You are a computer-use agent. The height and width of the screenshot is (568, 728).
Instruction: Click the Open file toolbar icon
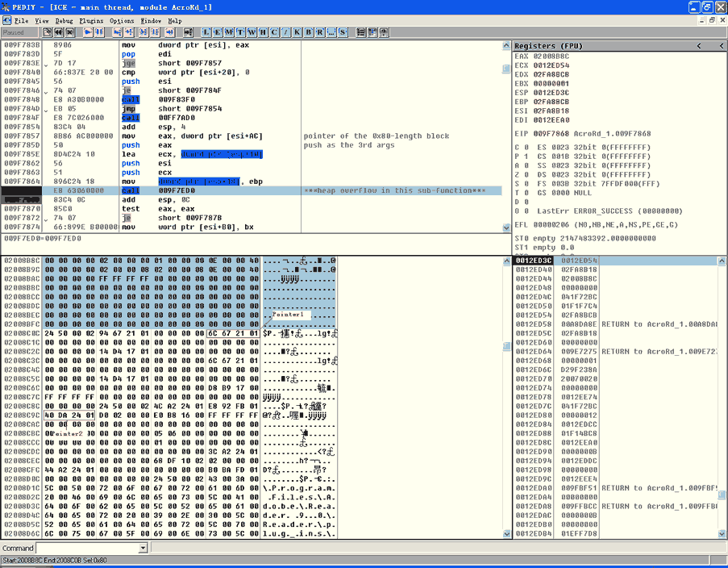coord(48,32)
